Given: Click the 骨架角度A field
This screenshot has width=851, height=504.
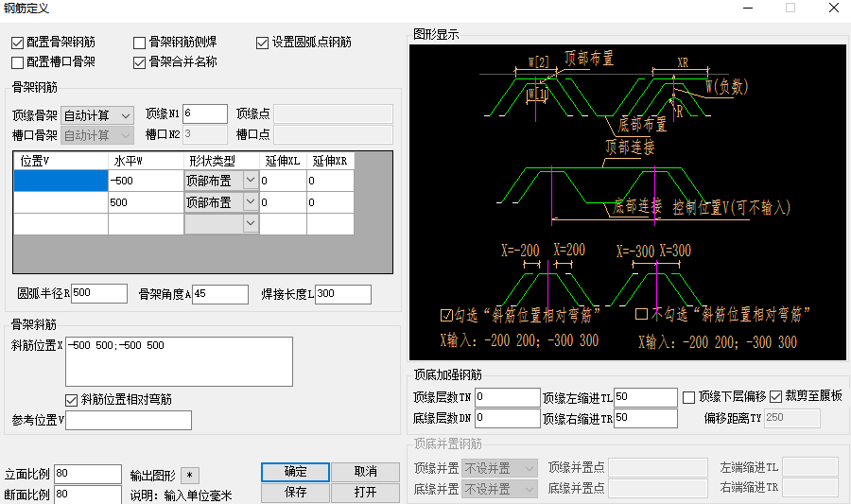Looking at the screenshot, I should [220, 294].
